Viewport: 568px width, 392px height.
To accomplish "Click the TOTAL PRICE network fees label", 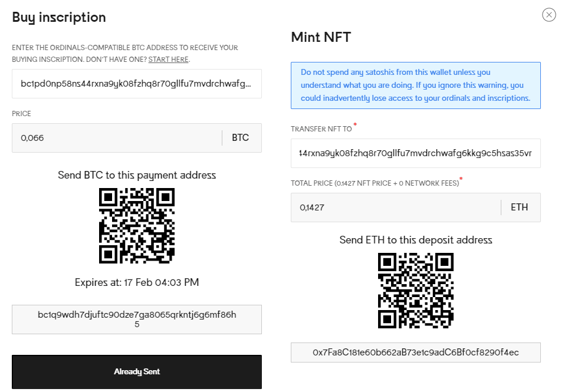I will [x=375, y=183].
